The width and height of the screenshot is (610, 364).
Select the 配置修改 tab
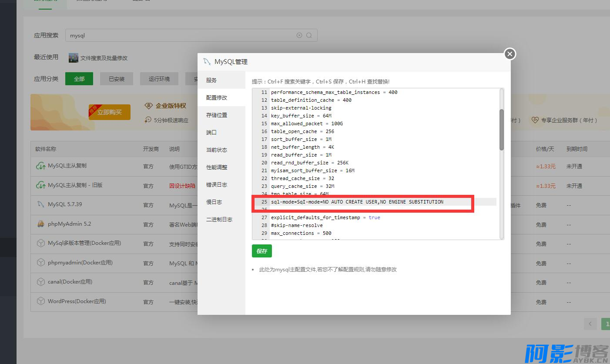point(221,98)
